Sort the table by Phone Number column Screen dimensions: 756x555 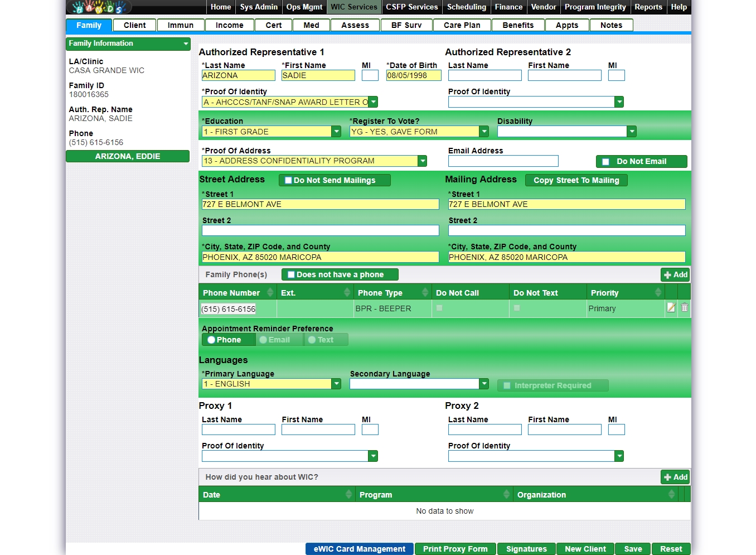click(x=270, y=293)
